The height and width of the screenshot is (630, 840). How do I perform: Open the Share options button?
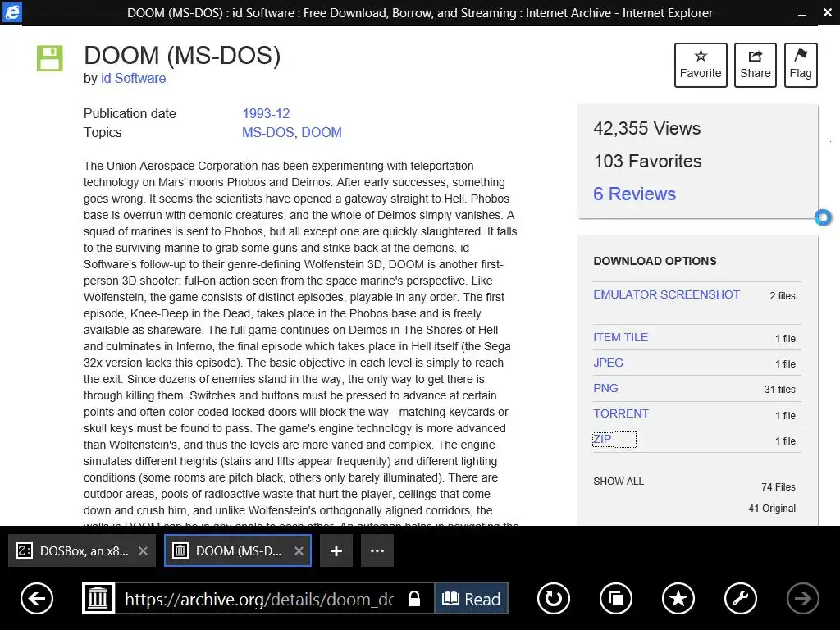coord(755,65)
